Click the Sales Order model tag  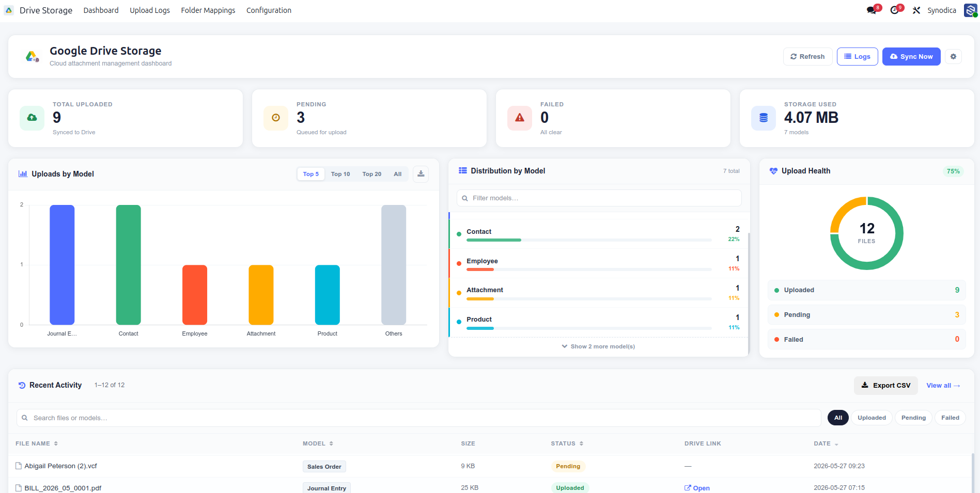pyautogui.click(x=324, y=467)
